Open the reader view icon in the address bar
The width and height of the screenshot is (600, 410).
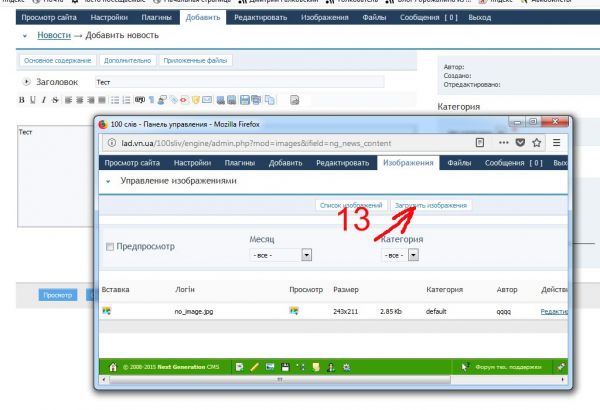(479, 143)
